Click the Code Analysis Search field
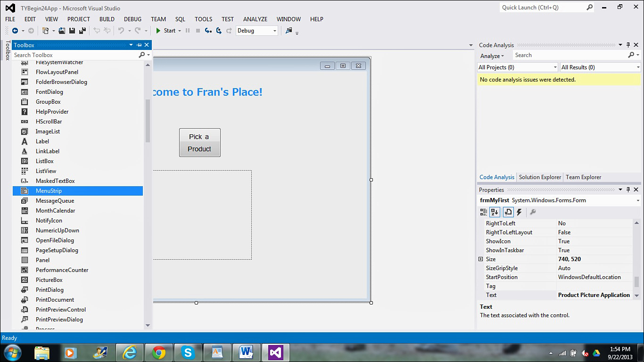This screenshot has width=644, height=362. [570, 55]
